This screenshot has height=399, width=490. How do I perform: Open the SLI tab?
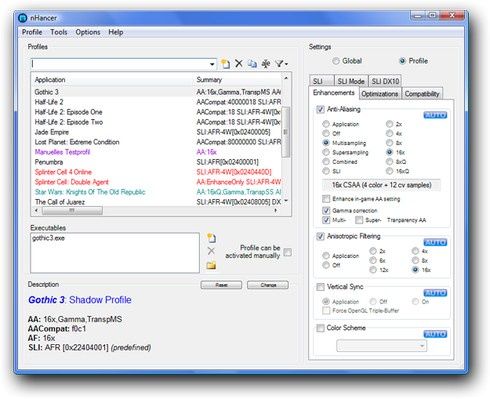[x=321, y=81]
